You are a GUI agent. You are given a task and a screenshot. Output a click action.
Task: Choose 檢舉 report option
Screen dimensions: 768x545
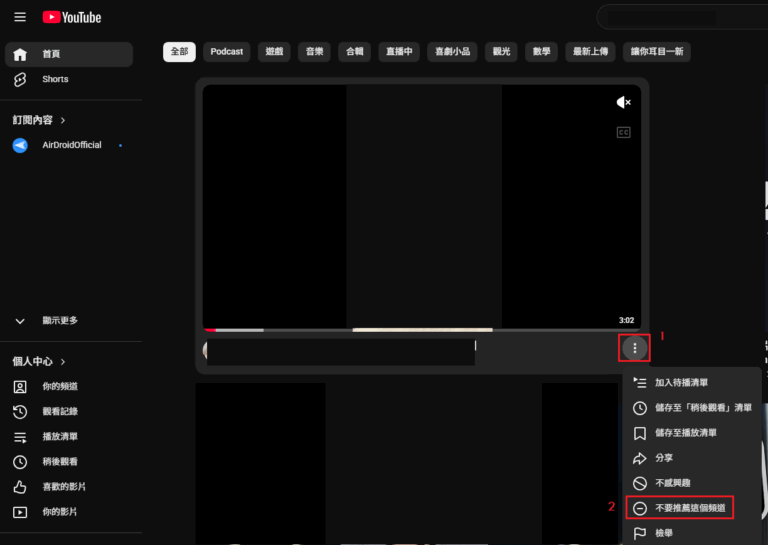click(x=692, y=533)
